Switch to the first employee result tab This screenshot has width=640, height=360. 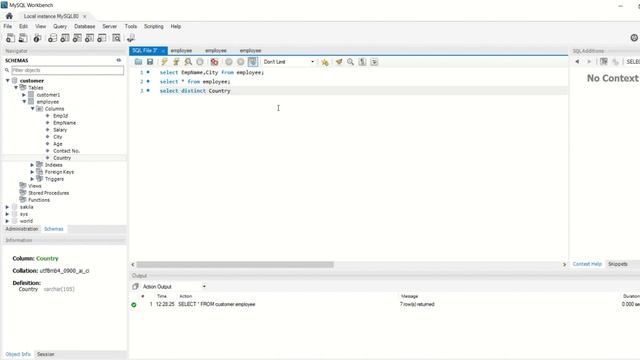point(181,51)
